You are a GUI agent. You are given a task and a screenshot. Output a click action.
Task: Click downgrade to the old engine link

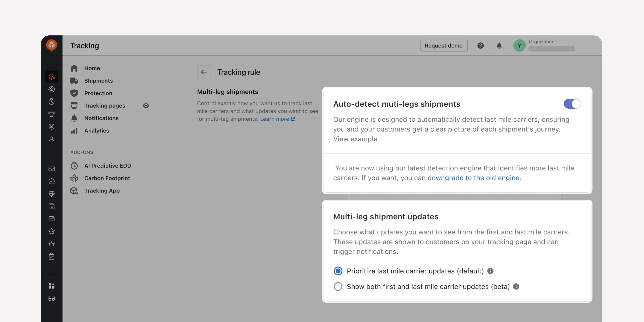click(x=473, y=178)
